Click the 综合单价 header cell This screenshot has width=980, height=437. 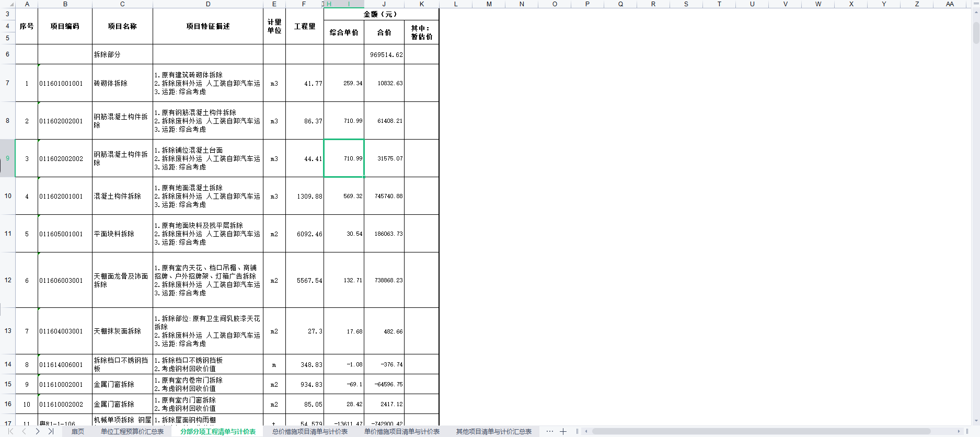344,32
